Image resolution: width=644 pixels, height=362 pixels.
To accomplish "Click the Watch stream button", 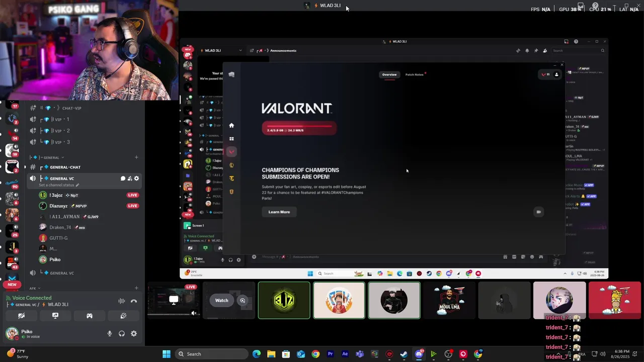I will tap(222, 300).
